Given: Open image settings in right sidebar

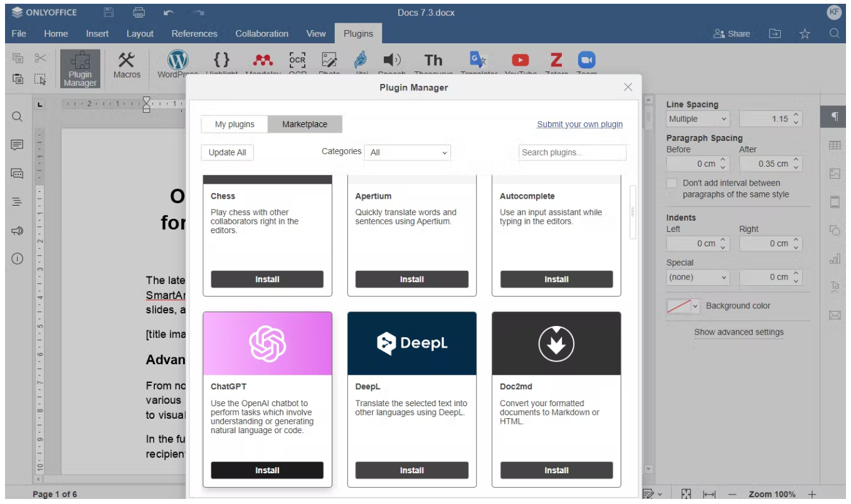Looking at the screenshot, I should [835, 174].
